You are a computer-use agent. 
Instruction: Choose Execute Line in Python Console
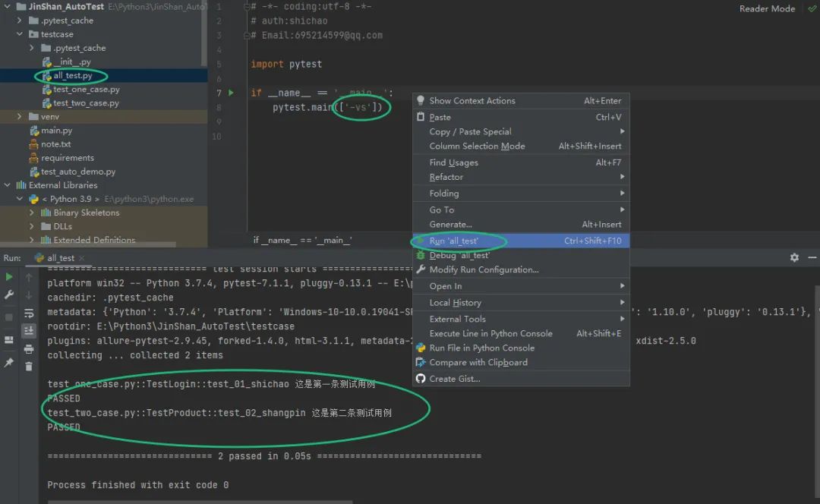click(521, 333)
